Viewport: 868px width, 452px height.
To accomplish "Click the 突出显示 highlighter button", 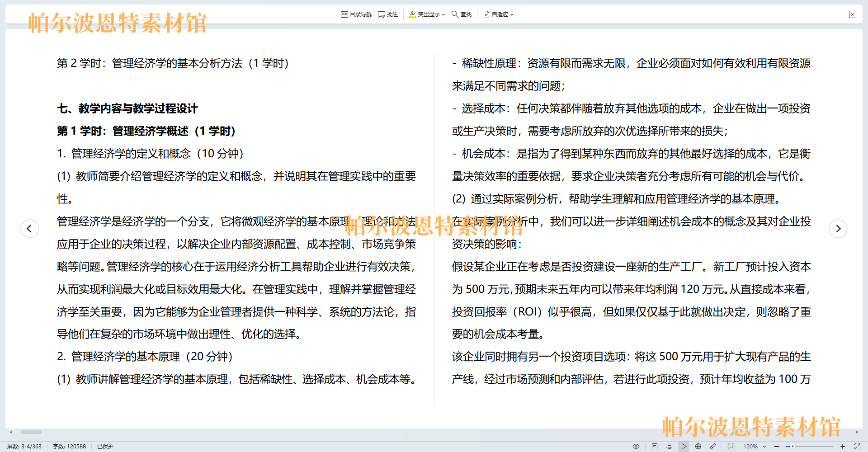I will (x=425, y=14).
